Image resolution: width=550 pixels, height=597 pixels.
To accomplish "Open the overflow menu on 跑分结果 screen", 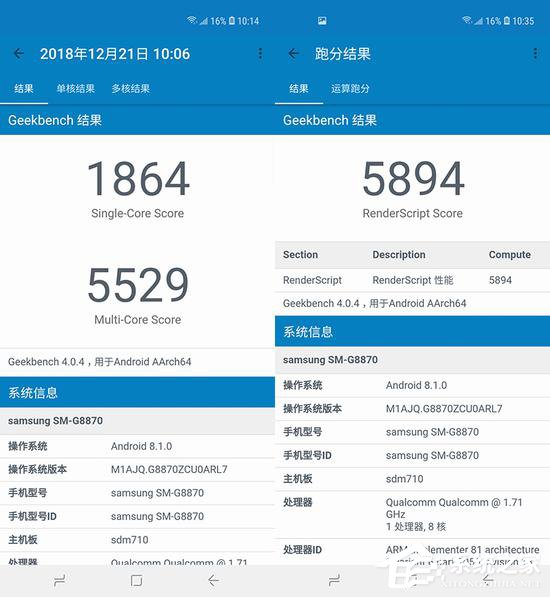I will click(535, 54).
